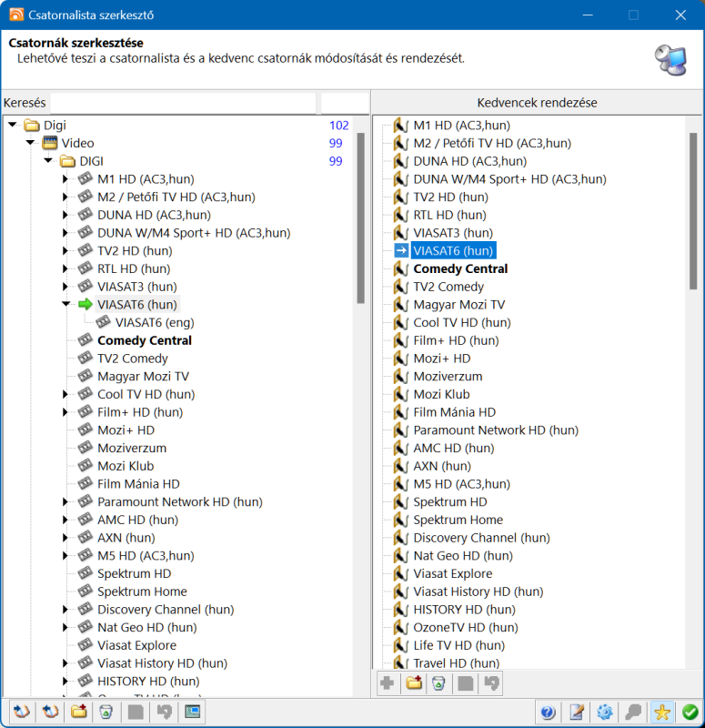
Task: Click the Digi root folder icon
Action: (32, 125)
